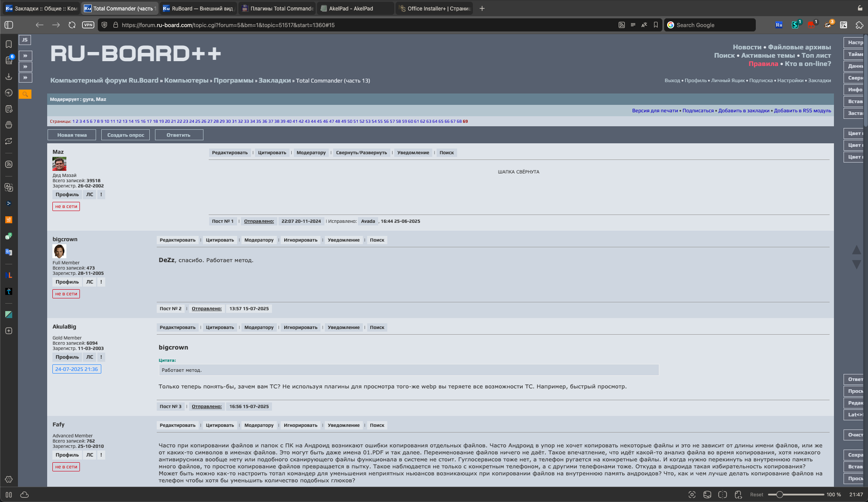Open the Notes panel in sidebar
This screenshot has height=502, width=868.
pos(9,109)
